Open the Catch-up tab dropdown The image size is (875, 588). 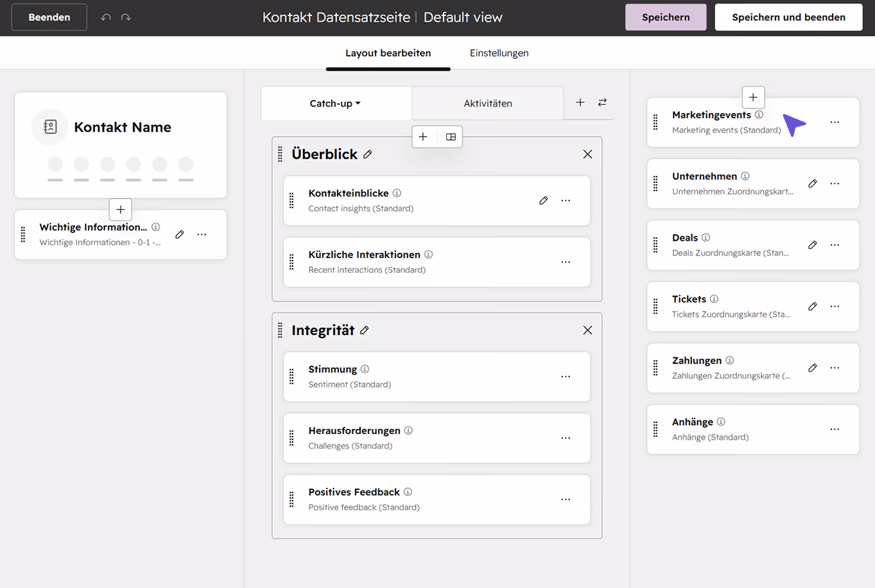click(x=336, y=103)
